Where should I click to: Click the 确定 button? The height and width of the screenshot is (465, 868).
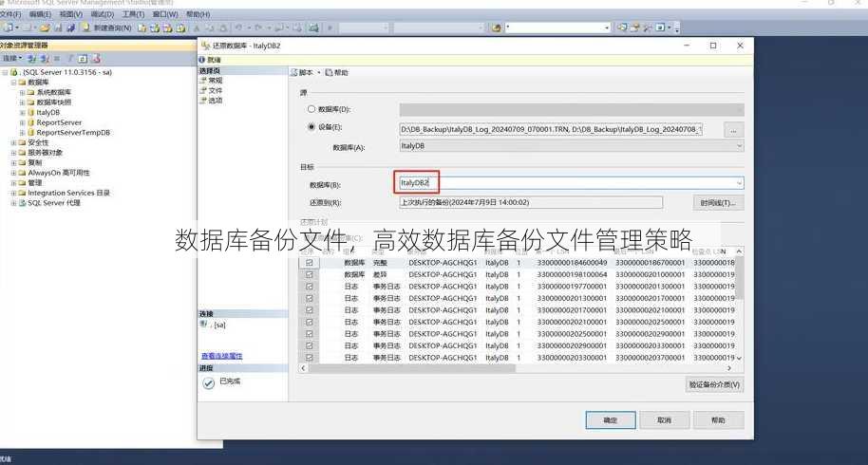click(x=610, y=420)
